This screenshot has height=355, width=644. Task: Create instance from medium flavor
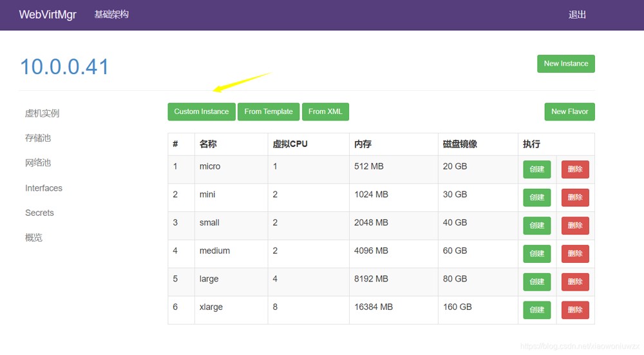536,254
